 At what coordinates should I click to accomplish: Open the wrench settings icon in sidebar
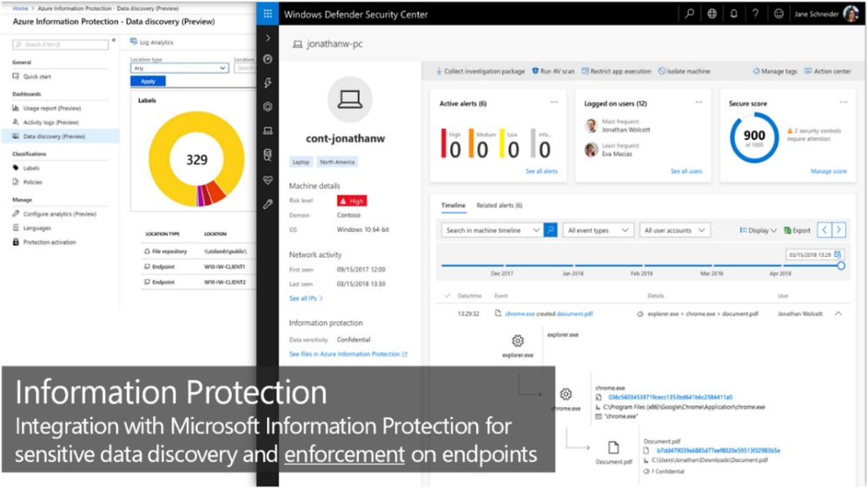tap(268, 204)
